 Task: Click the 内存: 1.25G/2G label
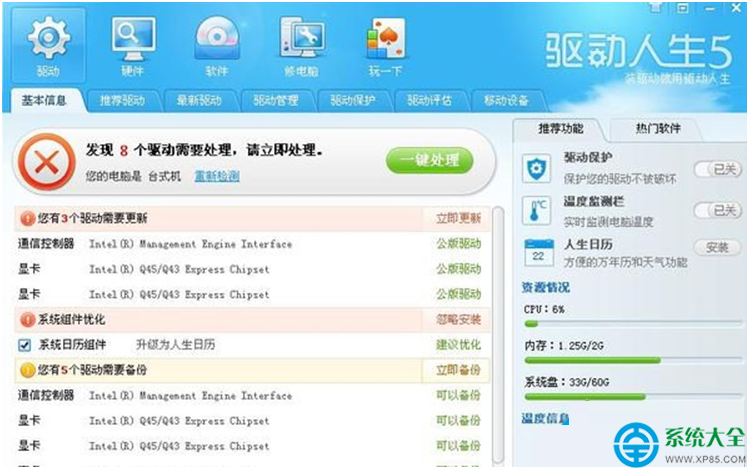click(564, 346)
